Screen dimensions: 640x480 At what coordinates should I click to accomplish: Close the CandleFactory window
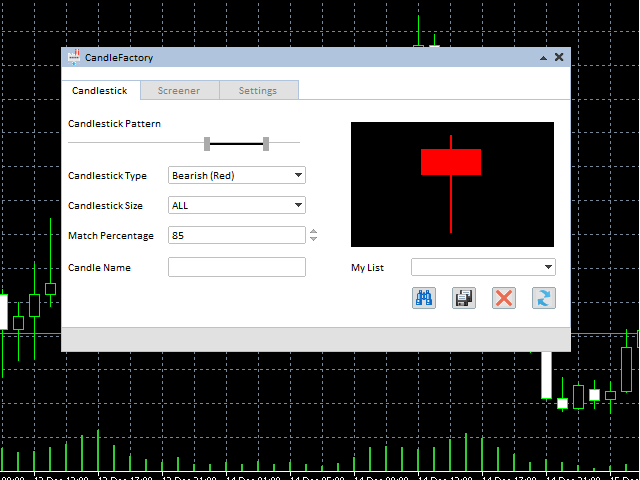(x=559, y=57)
